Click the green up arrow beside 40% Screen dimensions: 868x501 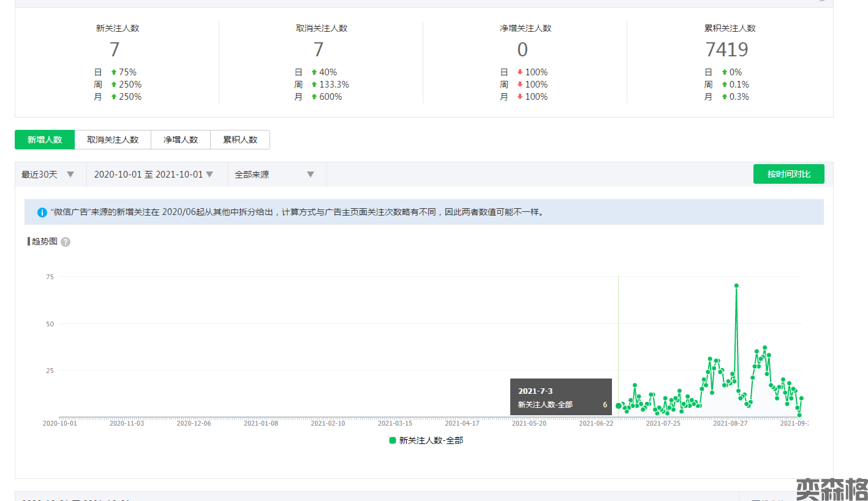click(314, 72)
